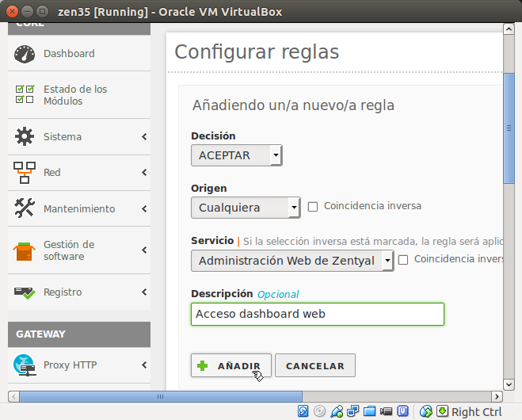Open Estado de los Módulos menu item
The image size is (522, 420).
point(79,95)
